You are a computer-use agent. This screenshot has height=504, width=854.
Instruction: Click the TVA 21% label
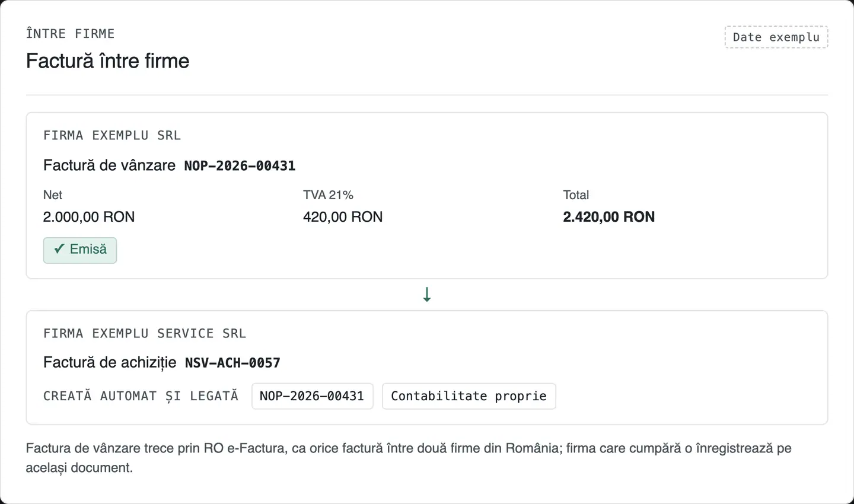pyautogui.click(x=328, y=195)
